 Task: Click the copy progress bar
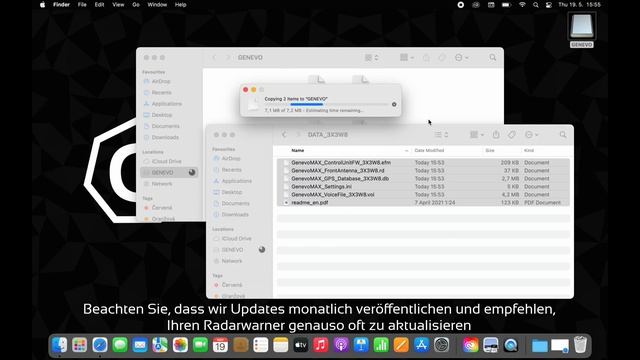point(326,104)
